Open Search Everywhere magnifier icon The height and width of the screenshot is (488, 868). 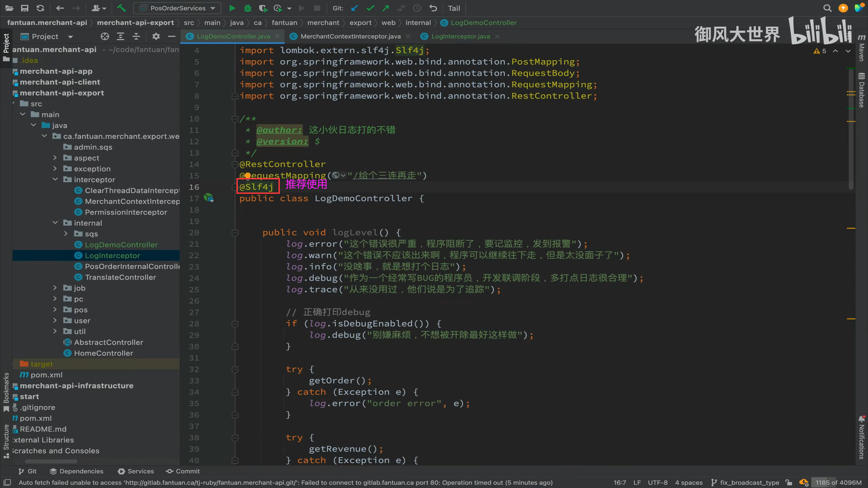(827, 8)
